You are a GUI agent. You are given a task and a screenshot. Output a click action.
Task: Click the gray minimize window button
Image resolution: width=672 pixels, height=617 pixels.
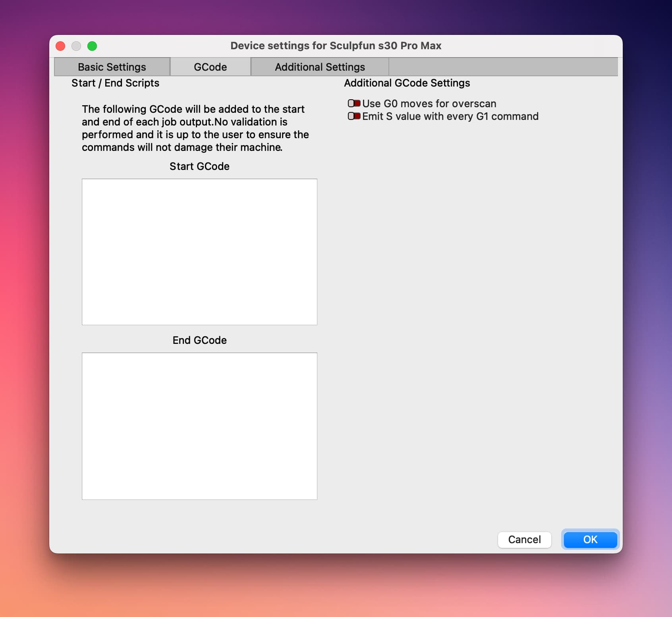click(76, 46)
